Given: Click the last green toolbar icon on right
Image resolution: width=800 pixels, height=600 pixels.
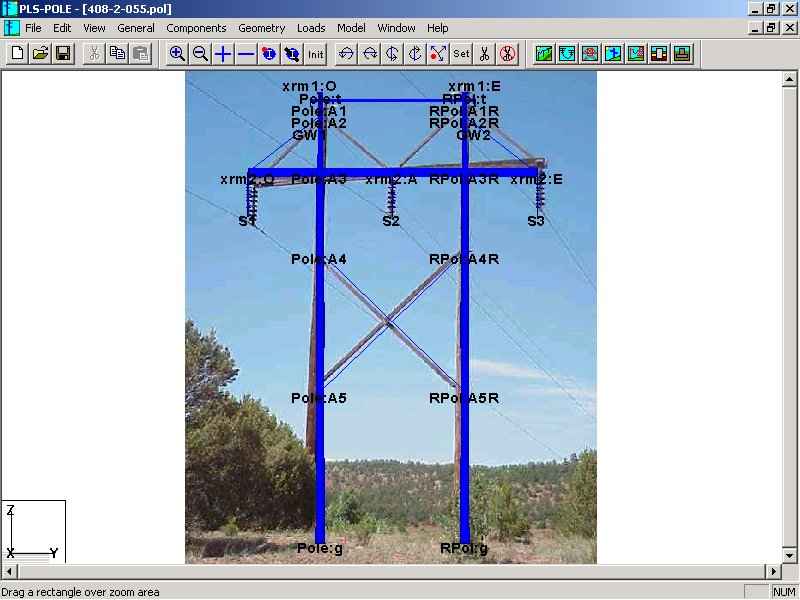Looking at the screenshot, I should click(682, 54).
